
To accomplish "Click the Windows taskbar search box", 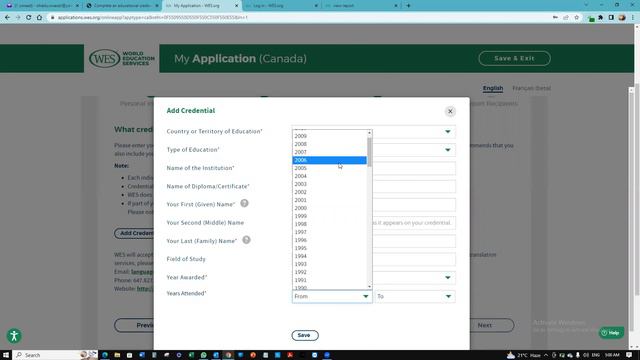I will coord(55,355).
